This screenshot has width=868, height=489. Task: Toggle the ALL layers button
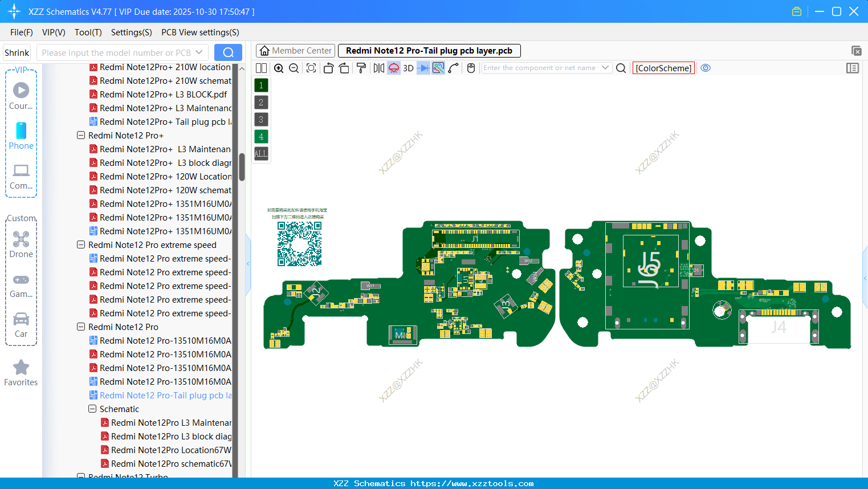tap(260, 153)
